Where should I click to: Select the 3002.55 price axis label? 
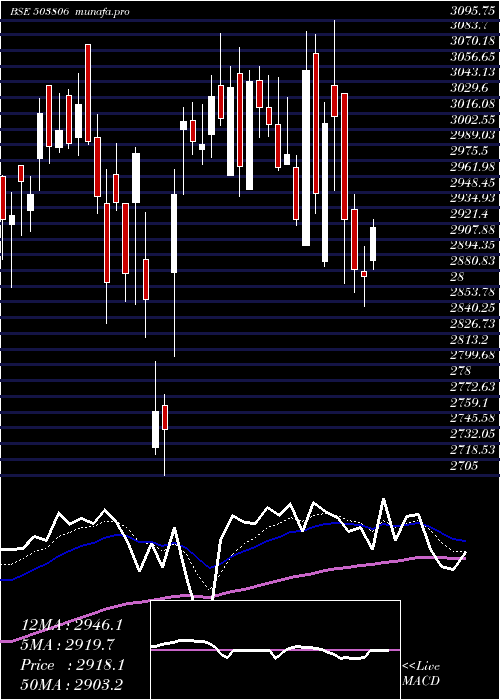[x=473, y=120]
